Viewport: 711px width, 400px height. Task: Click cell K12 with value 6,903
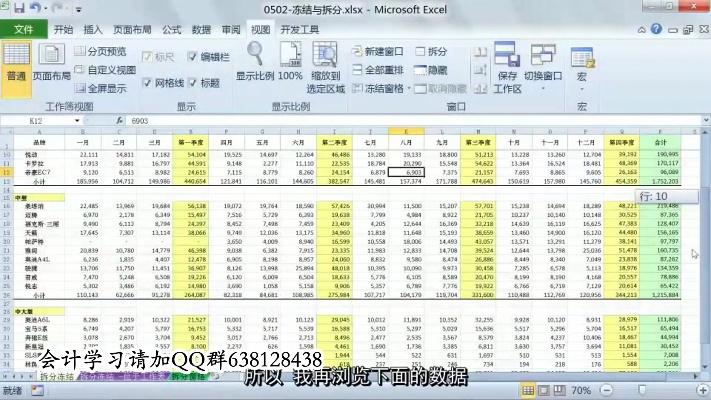(x=407, y=172)
